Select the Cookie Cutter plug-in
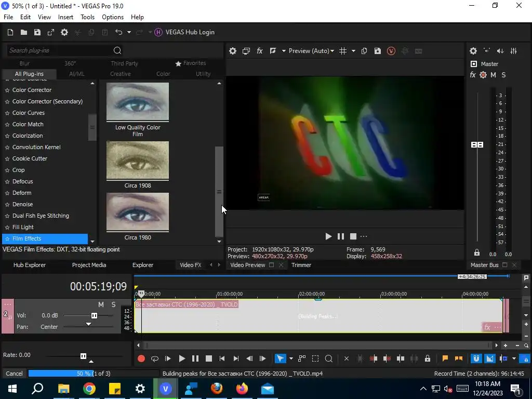 point(30,159)
